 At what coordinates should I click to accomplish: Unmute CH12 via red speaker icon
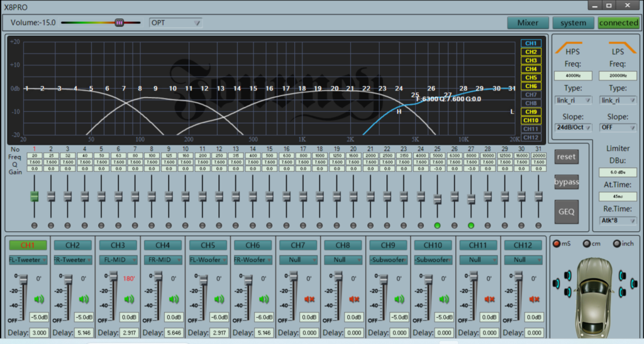click(x=535, y=299)
